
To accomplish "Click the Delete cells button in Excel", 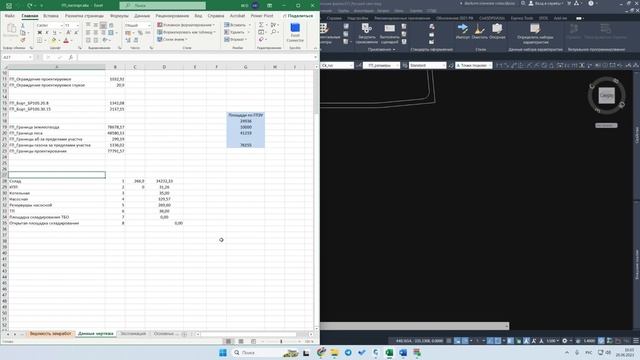I will point(237,32).
